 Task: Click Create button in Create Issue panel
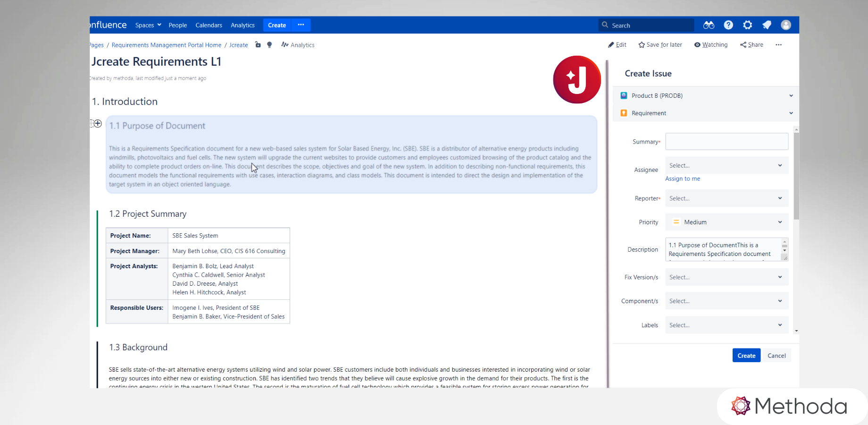[746, 356]
